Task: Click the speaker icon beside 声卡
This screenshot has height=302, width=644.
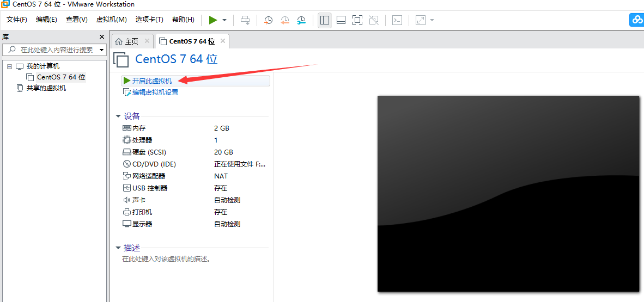Action: [x=126, y=200]
